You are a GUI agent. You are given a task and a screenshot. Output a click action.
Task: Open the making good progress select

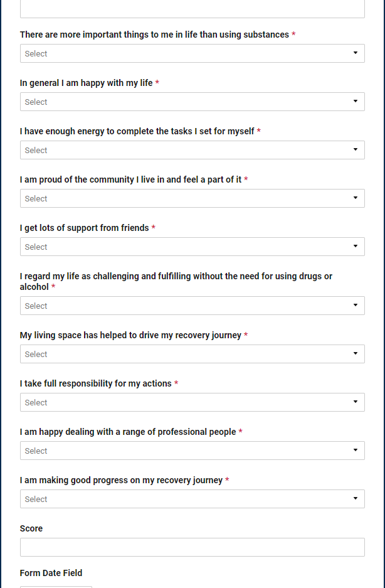[x=192, y=499]
